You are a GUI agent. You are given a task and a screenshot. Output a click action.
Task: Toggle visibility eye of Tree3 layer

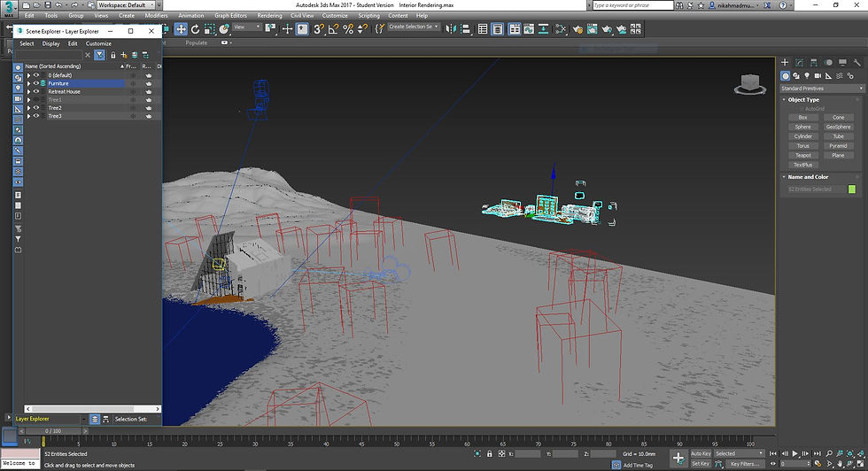click(x=36, y=116)
